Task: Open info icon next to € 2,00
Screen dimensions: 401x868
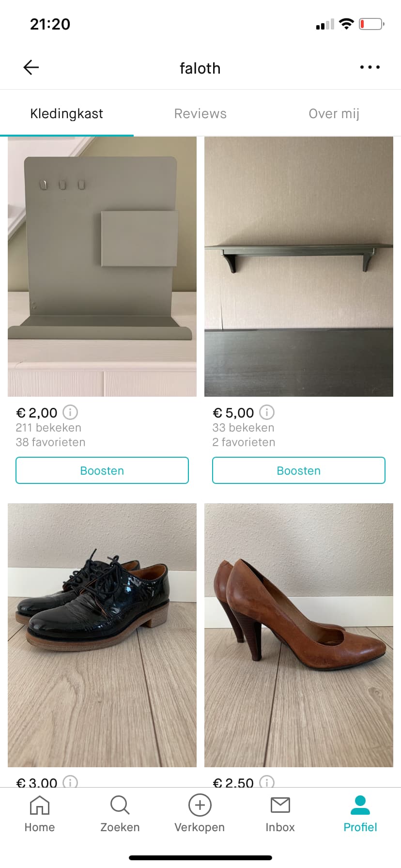Action: 70,412
